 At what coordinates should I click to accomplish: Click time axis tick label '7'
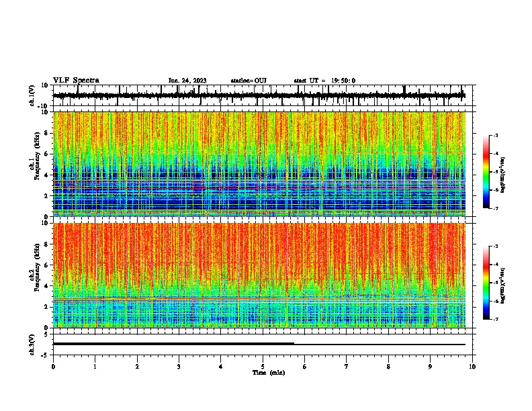coord(347,367)
